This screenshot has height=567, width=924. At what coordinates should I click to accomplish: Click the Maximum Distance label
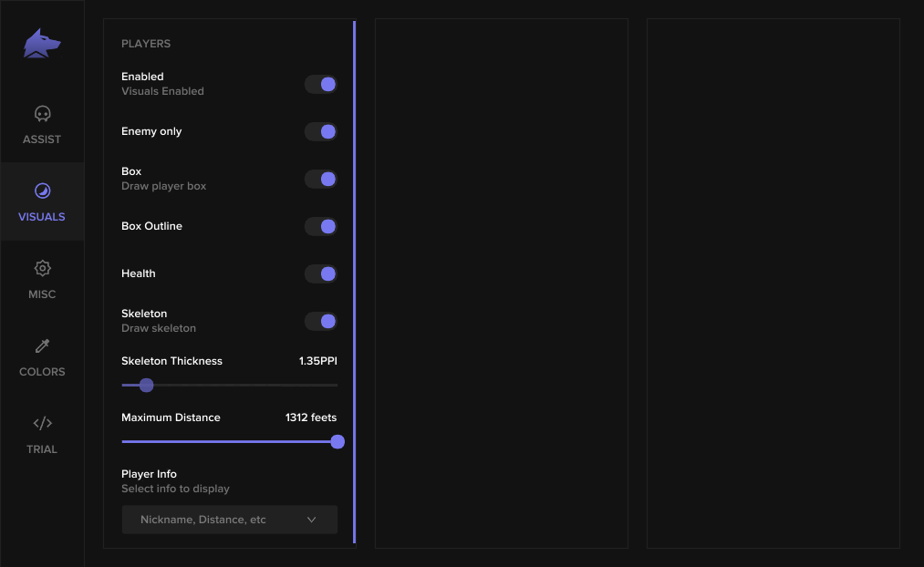click(x=171, y=418)
